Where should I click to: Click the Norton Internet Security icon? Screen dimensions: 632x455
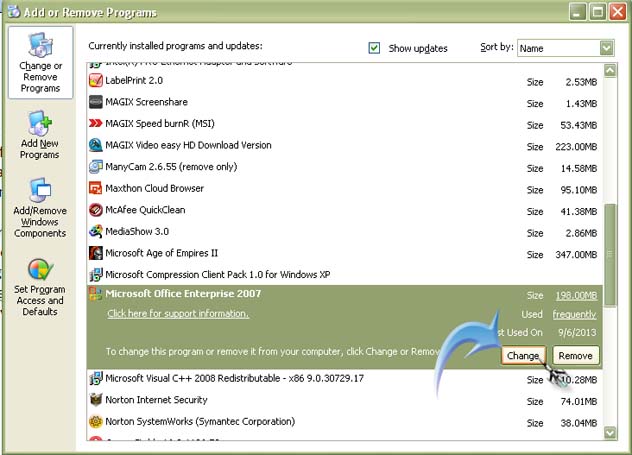(x=96, y=400)
